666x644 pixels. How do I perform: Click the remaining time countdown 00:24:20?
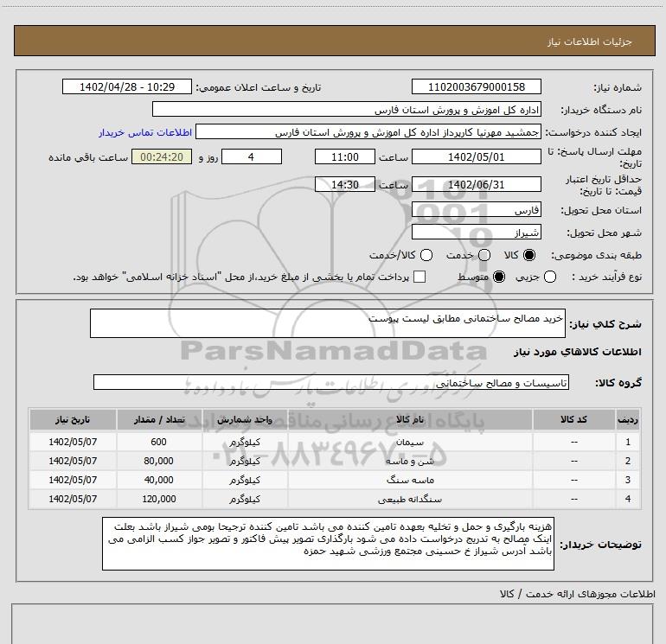pos(162,157)
